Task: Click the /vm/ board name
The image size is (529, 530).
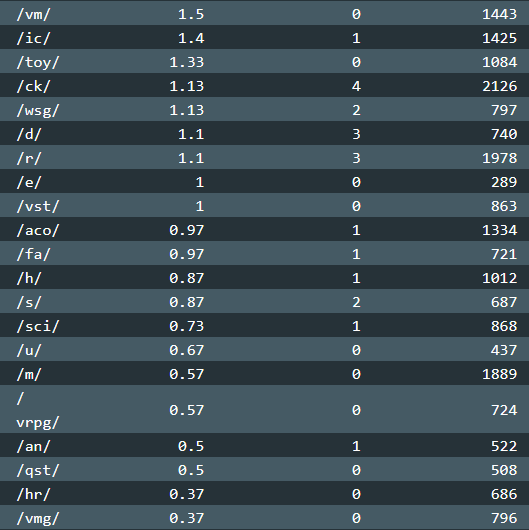Action: tap(33, 14)
